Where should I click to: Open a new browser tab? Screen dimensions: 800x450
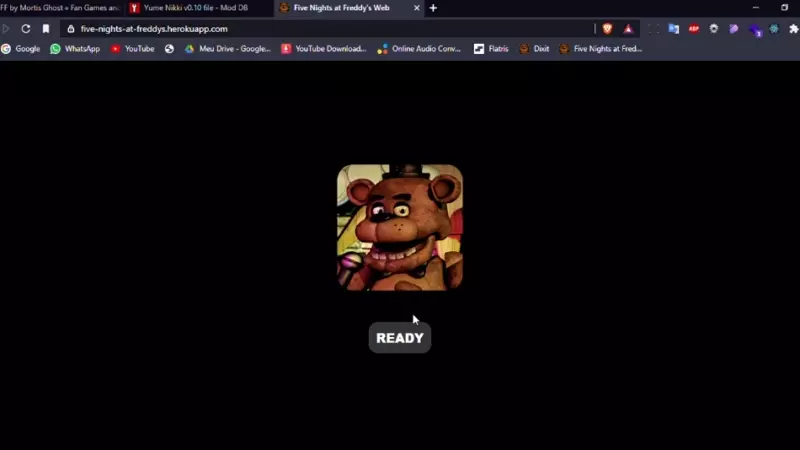click(433, 8)
